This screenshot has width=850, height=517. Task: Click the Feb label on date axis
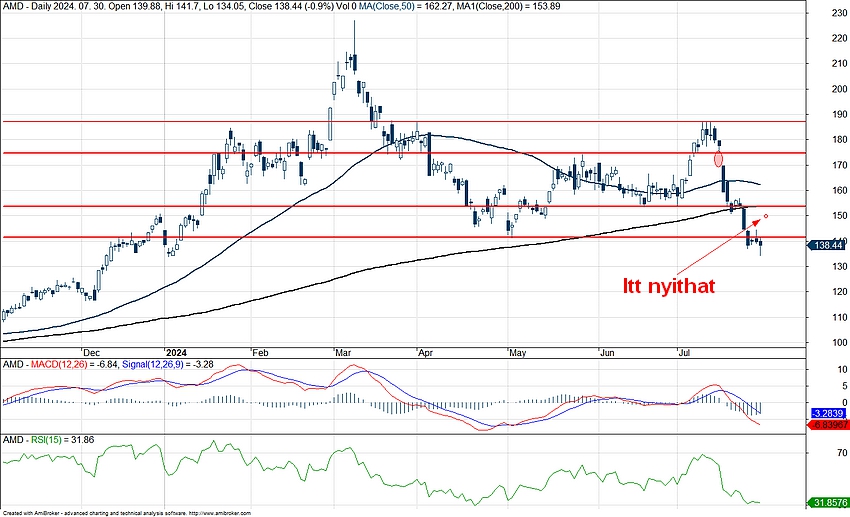[260, 353]
